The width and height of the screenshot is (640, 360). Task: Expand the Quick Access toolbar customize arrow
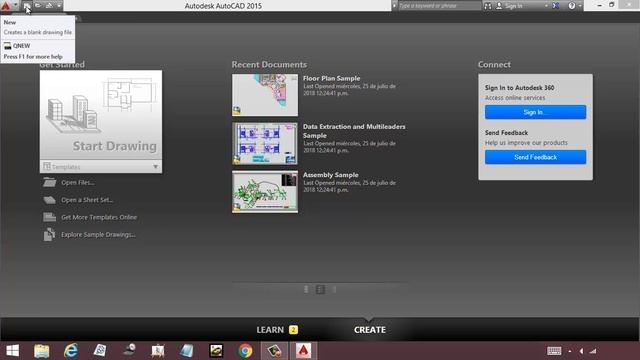(x=59, y=6)
